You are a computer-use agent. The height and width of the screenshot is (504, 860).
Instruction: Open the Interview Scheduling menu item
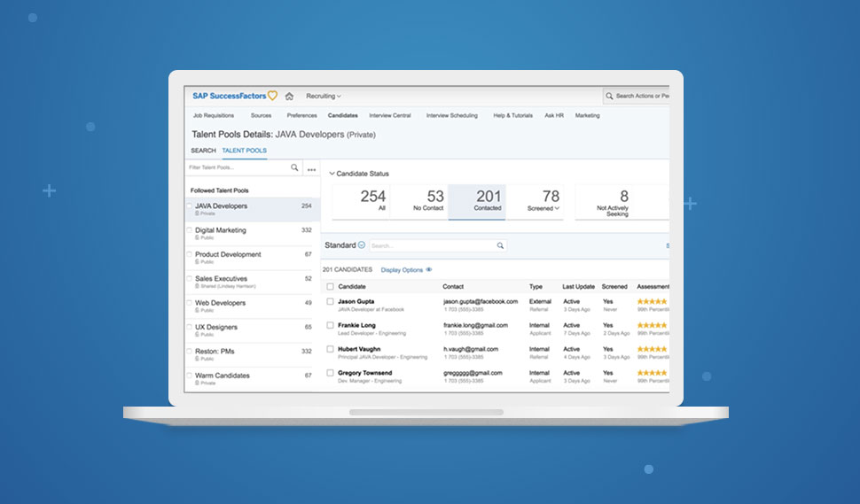tap(451, 115)
